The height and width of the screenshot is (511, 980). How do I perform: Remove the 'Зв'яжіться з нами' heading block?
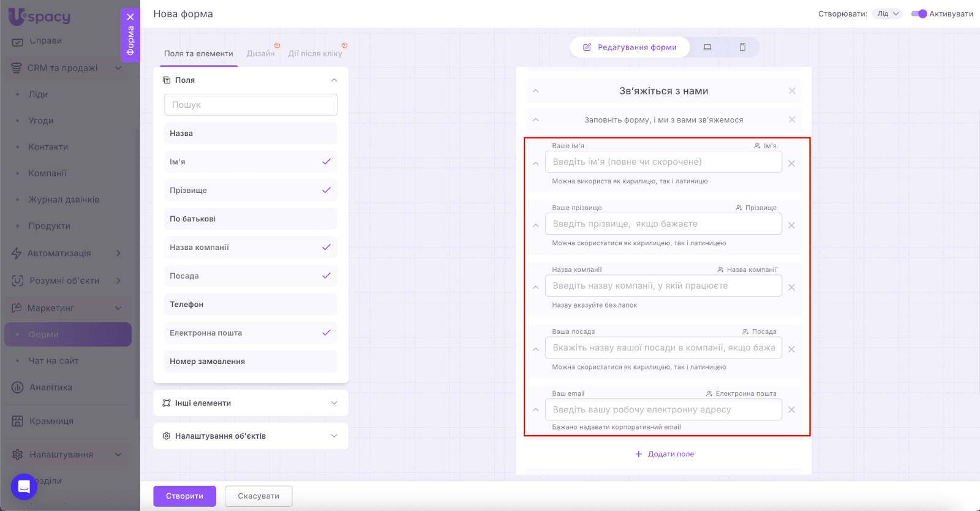[792, 91]
